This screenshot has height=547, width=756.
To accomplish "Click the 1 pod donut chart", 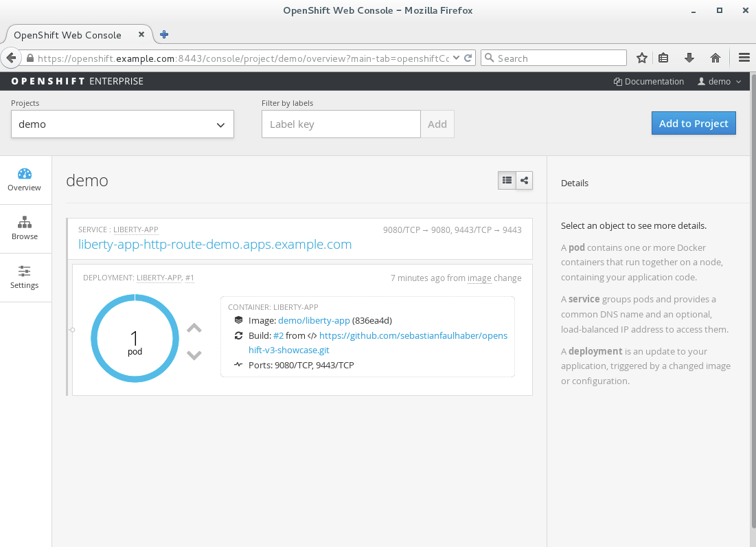I will (x=135, y=339).
